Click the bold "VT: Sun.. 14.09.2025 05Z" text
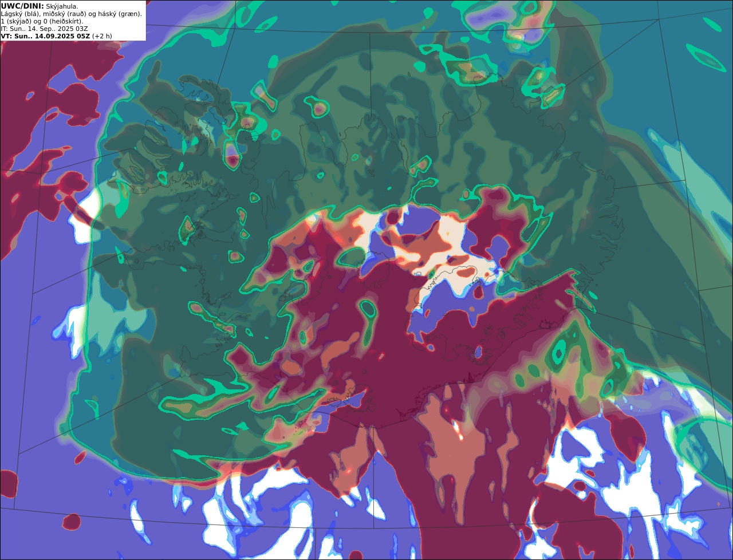733x560 pixels. [x=45, y=36]
